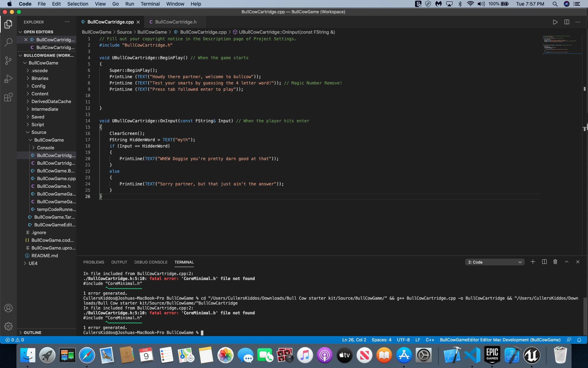
Task: Change the language mode via 'C++' in status bar
Action: pyautogui.click(x=430, y=340)
